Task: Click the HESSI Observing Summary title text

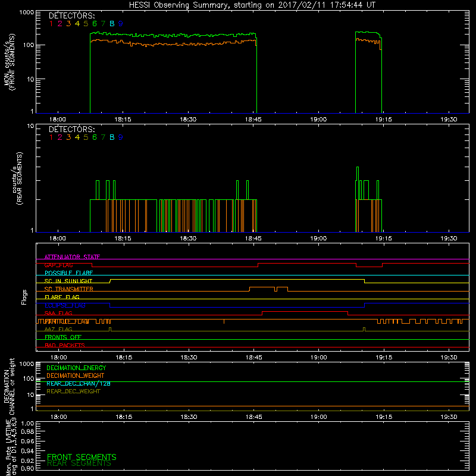Action: click(252, 5)
